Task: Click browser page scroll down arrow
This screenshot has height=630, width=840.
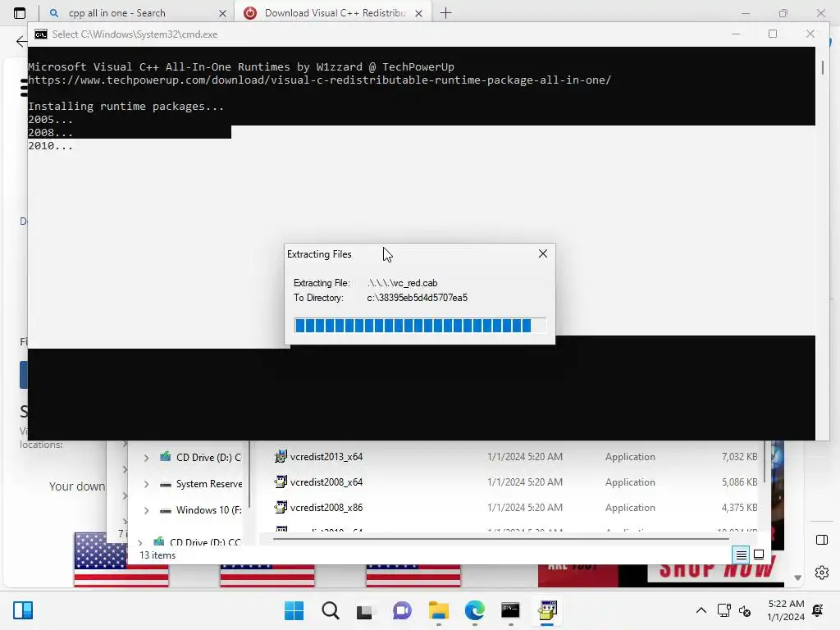Action: (x=797, y=577)
